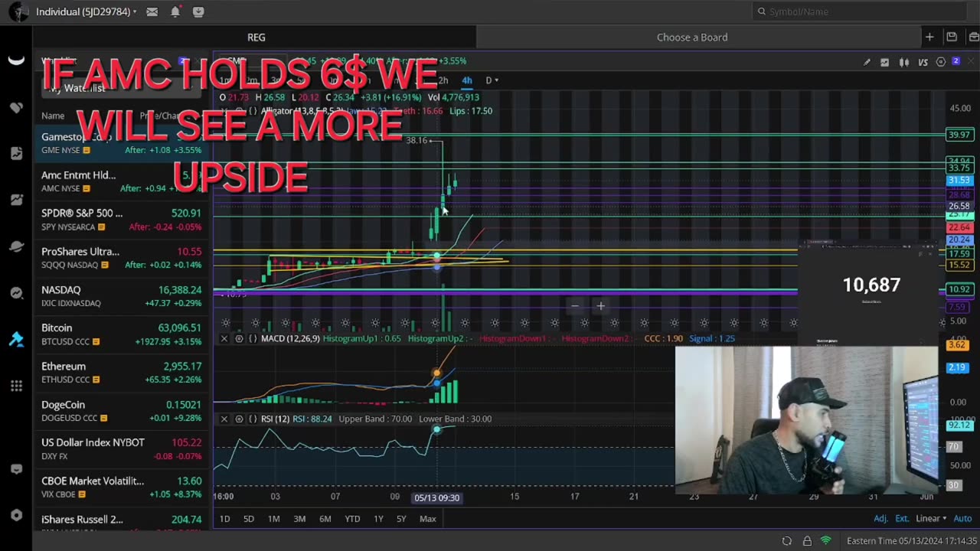Open the indicators chart icon in the chart toolbar
This screenshot has width=980, height=551.
tap(885, 62)
